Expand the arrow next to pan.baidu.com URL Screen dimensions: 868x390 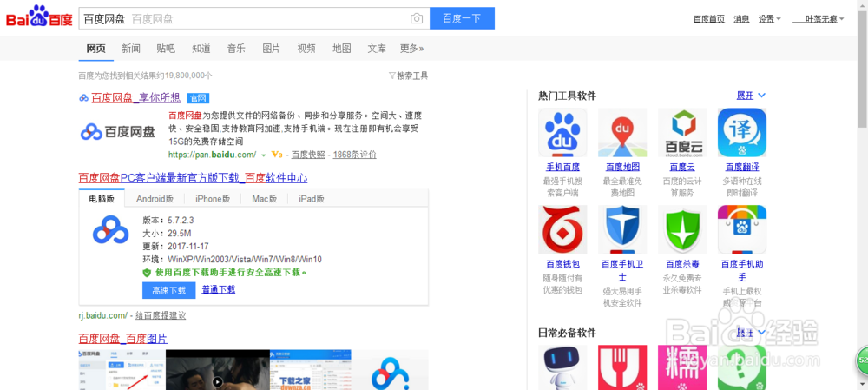tap(264, 155)
